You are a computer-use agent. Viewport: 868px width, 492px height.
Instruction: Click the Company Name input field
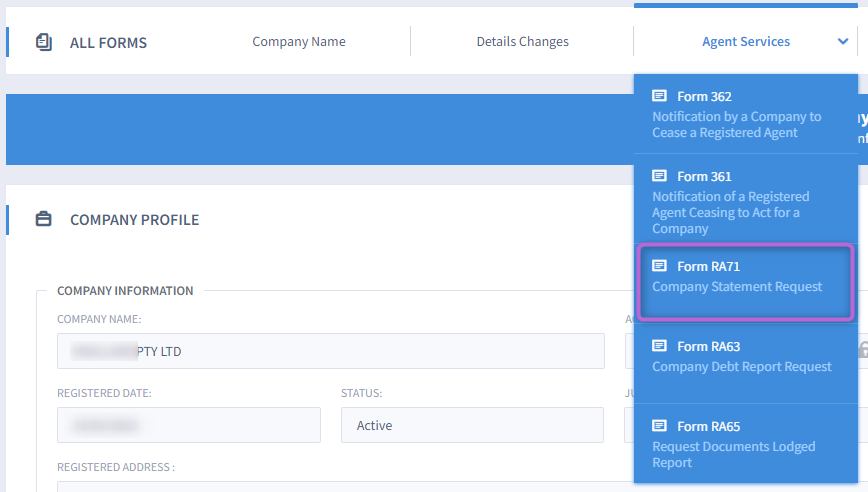click(330, 351)
